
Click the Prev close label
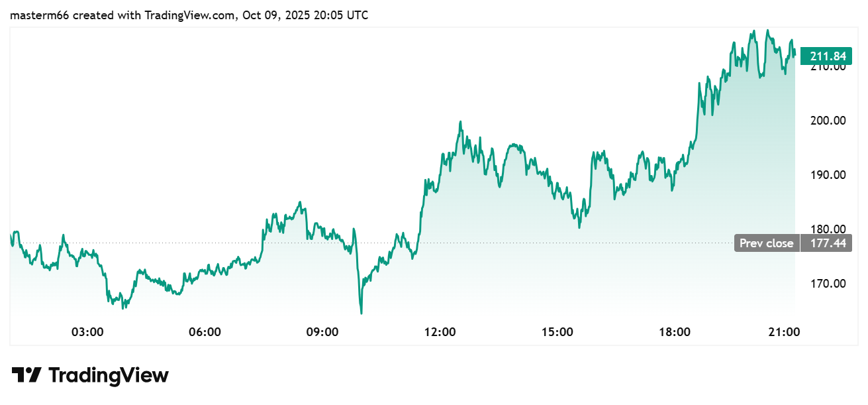click(766, 243)
